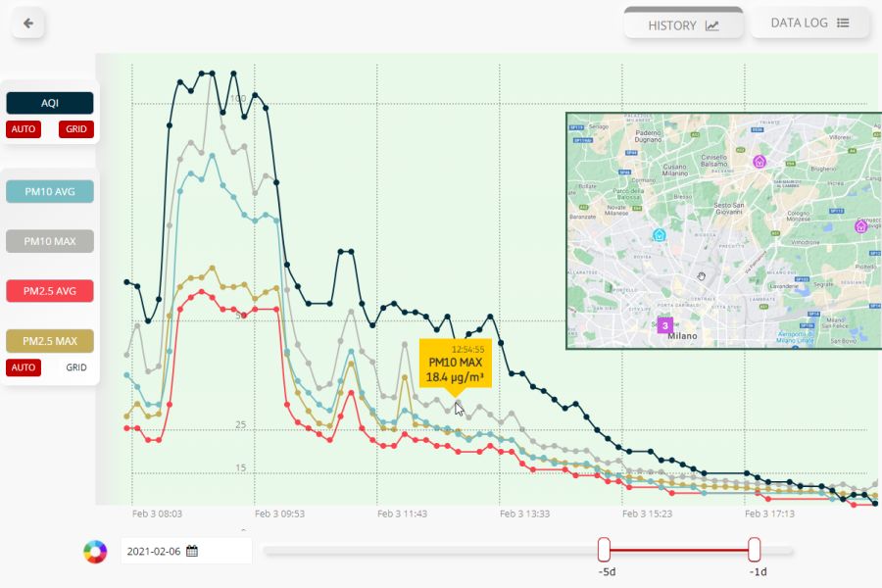Image resolution: width=882 pixels, height=588 pixels.
Task: Click the 2021-02-06 date input field
Action: [155, 551]
